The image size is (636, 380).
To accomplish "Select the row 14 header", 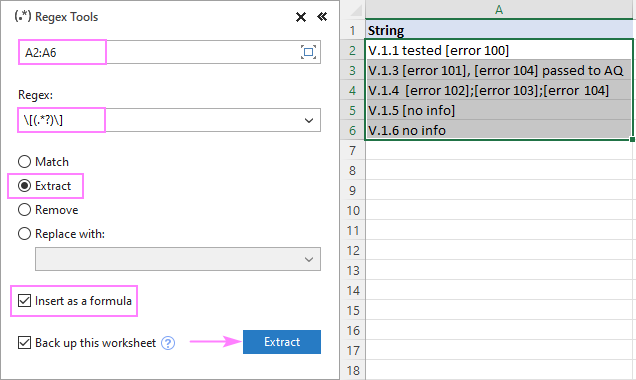I will click(x=353, y=290).
